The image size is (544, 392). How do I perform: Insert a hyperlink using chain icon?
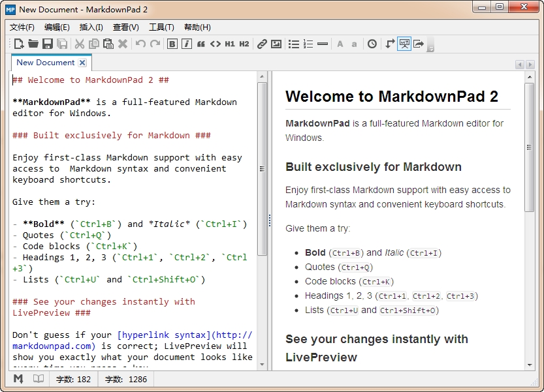pos(262,44)
